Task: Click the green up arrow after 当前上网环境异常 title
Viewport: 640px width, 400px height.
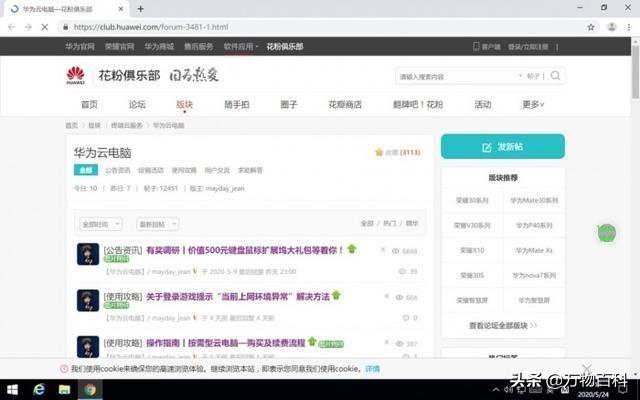Action: pyautogui.click(x=336, y=295)
